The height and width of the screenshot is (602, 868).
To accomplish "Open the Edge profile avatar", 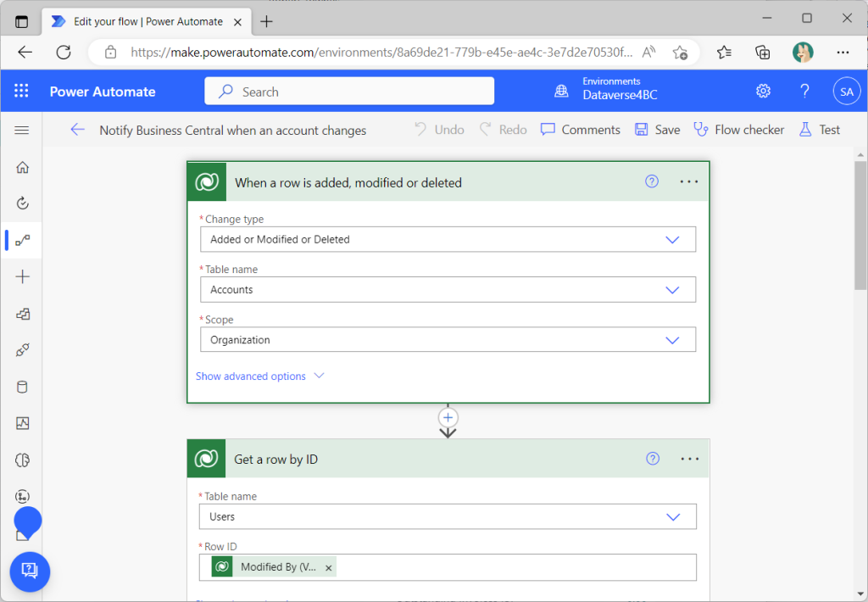I will [x=803, y=52].
